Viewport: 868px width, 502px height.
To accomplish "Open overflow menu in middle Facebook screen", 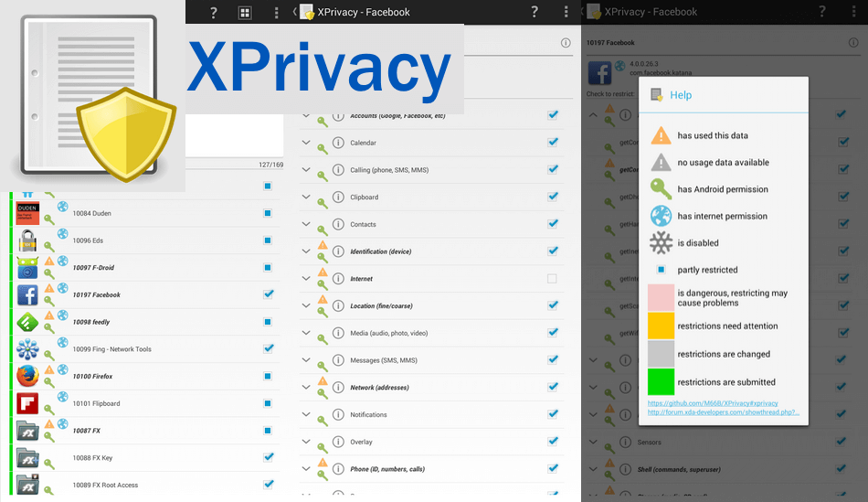I will pyautogui.click(x=566, y=12).
